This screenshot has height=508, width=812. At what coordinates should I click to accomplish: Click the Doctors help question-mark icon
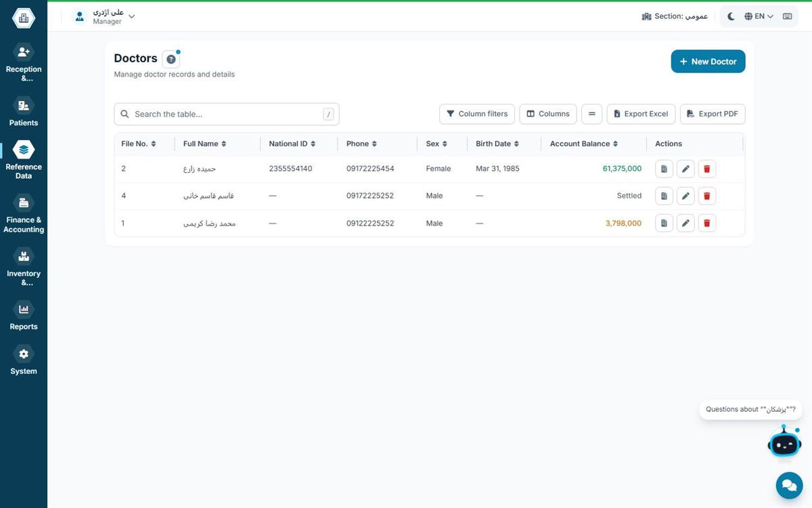(171, 59)
